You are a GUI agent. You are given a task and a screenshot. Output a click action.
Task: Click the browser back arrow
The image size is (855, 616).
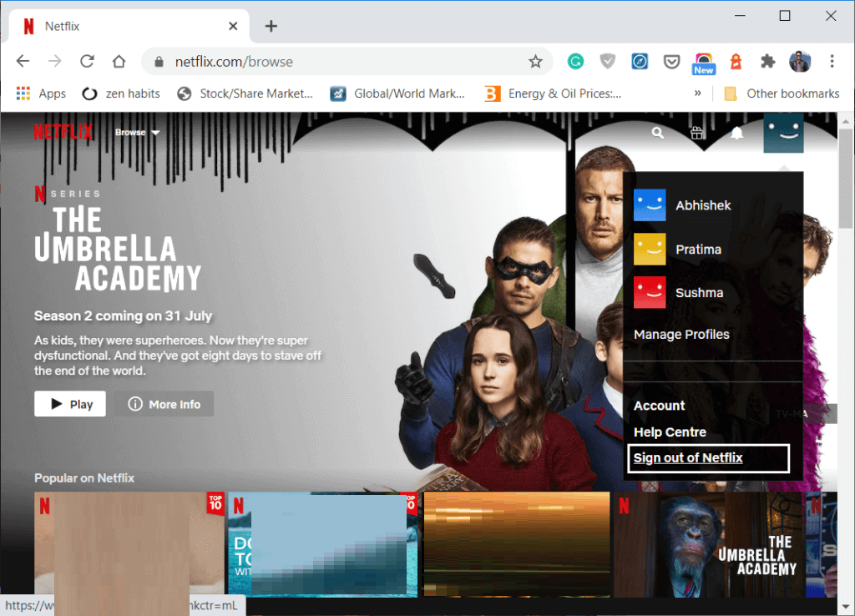pyautogui.click(x=23, y=61)
